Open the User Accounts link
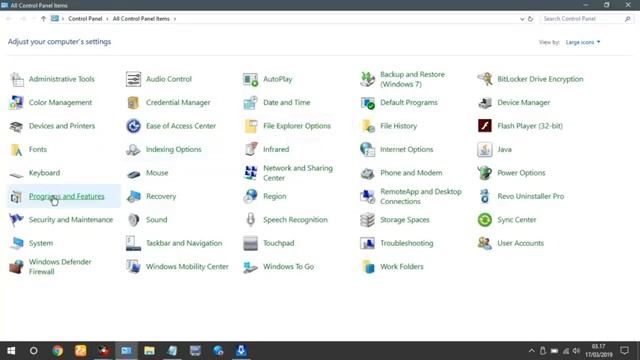 [520, 243]
